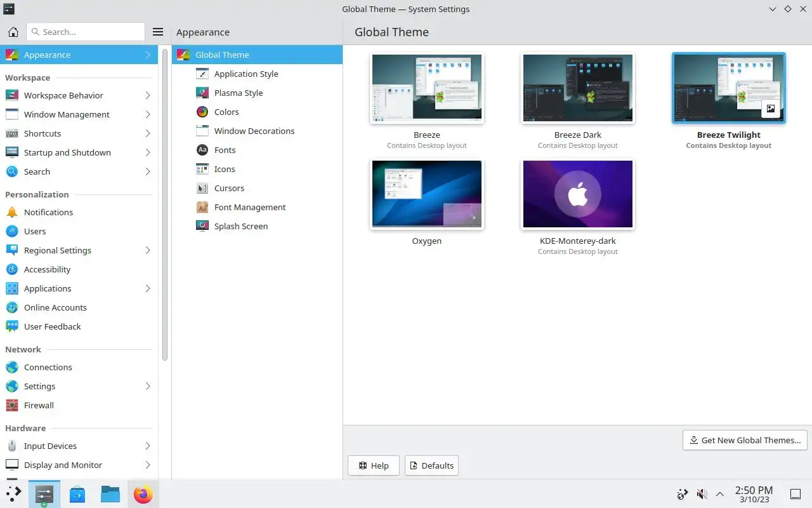Open Display and Monitor settings
Image resolution: width=812 pixels, height=508 pixels.
(x=79, y=465)
